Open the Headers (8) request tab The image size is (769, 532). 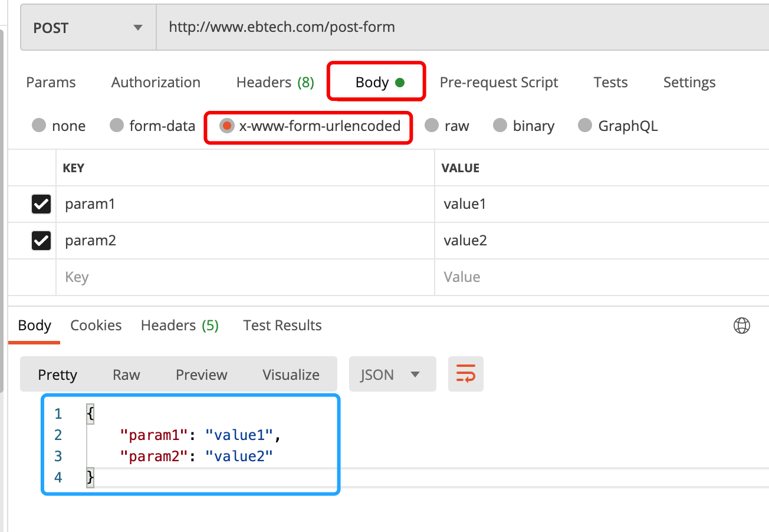point(275,83)
